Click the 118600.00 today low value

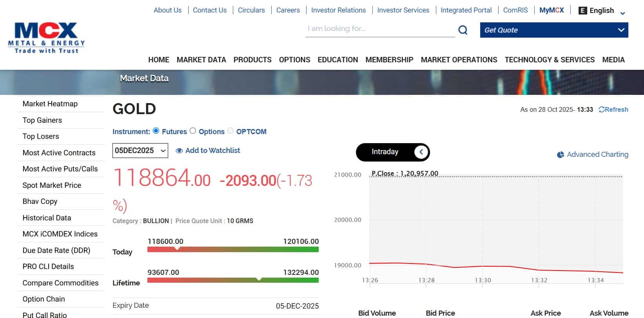tap(165, 242)
